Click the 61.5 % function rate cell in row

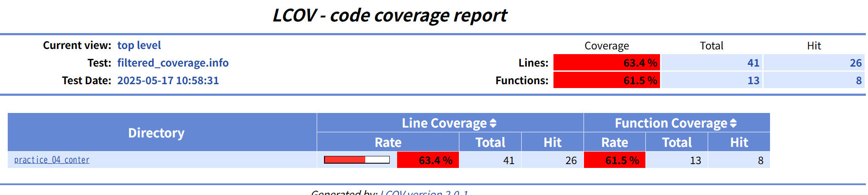pyautogui.click(x=614, y=160)
